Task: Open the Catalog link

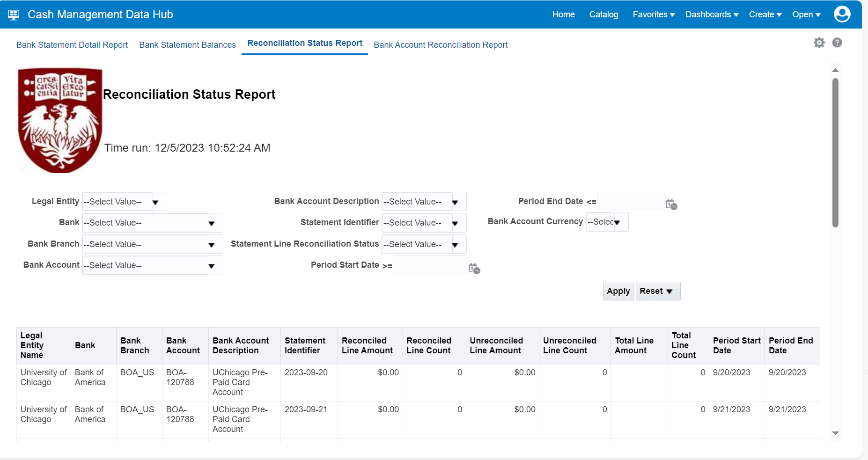Action: [603, 15]
